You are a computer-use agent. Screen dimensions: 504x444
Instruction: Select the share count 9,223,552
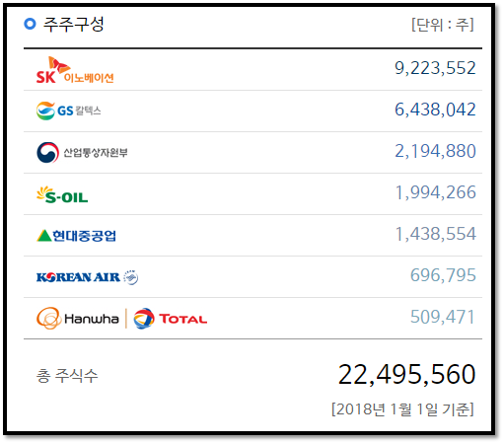435,68
